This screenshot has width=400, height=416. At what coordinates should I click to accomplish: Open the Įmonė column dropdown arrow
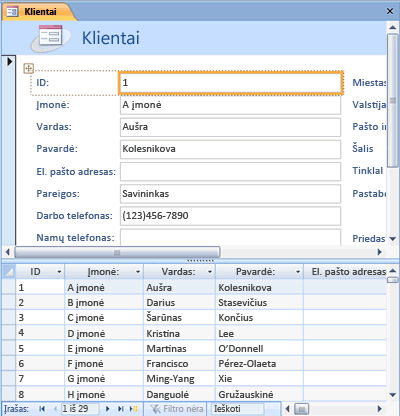pyautogui.click(x=138, y=272)
